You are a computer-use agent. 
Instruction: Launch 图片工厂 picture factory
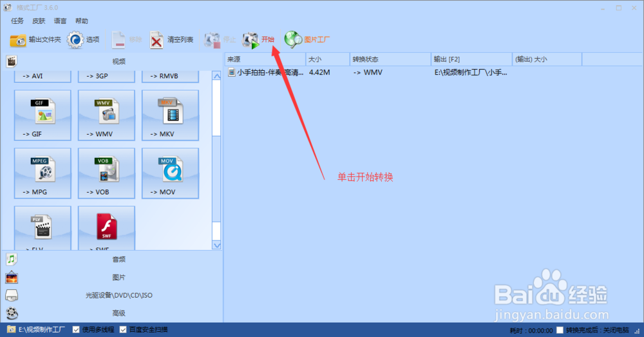(x=307, y=40)
